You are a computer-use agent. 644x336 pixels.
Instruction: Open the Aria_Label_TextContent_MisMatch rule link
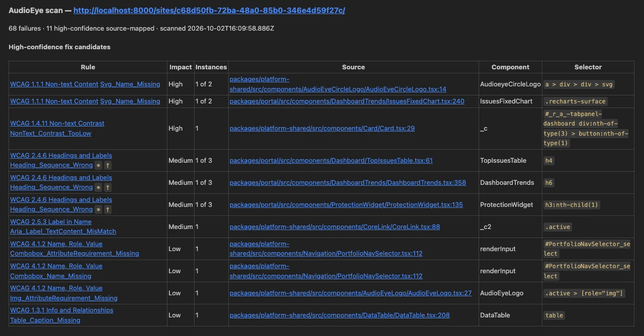(x=63, y=232)
